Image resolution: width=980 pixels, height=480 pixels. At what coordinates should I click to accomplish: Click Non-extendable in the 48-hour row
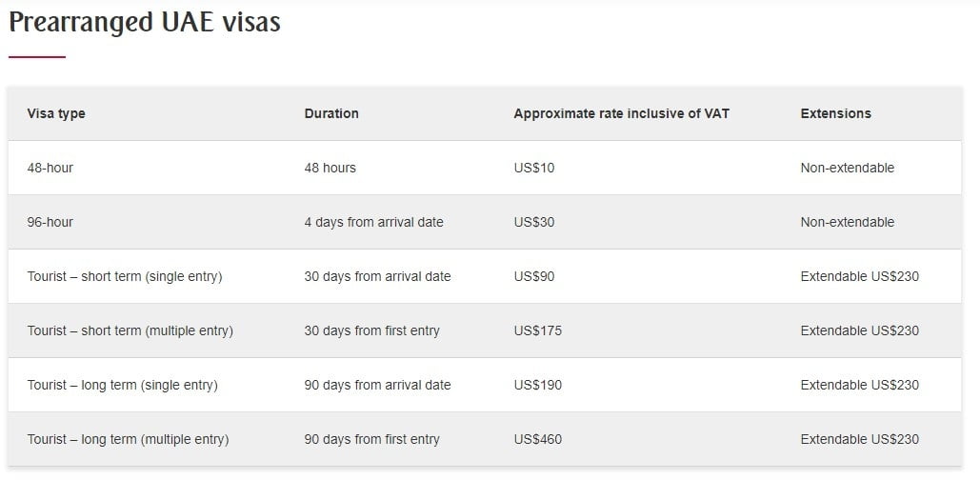point(847,168)
